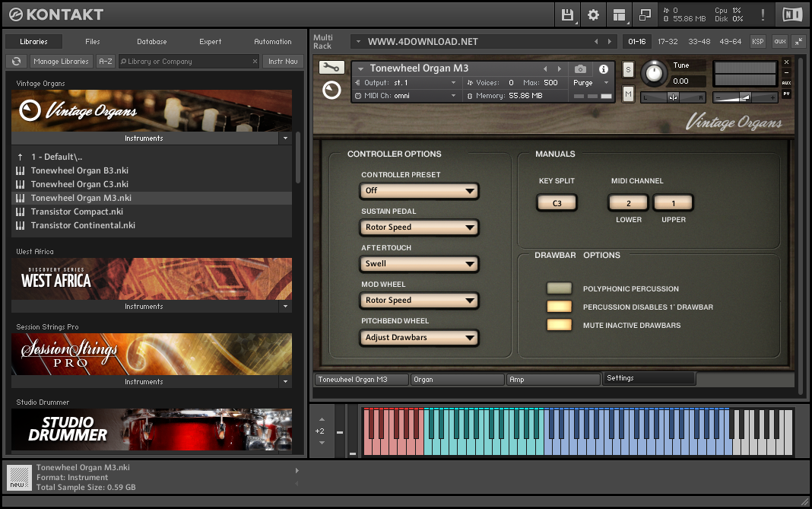
Task: Click the save floppy disk icon
Action: pos(567,14)
